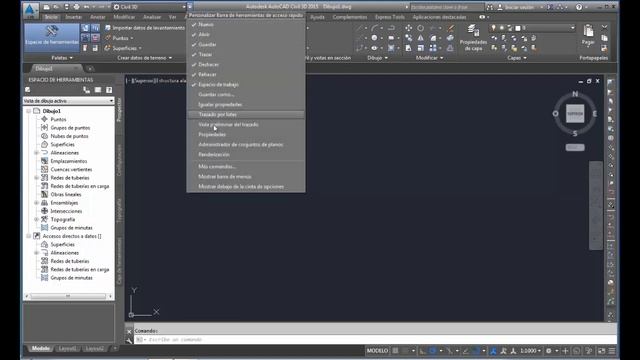This screenshot has width=640, height=360.
Task: Switch to the Layout1 tab
Action: click(67, 349)
